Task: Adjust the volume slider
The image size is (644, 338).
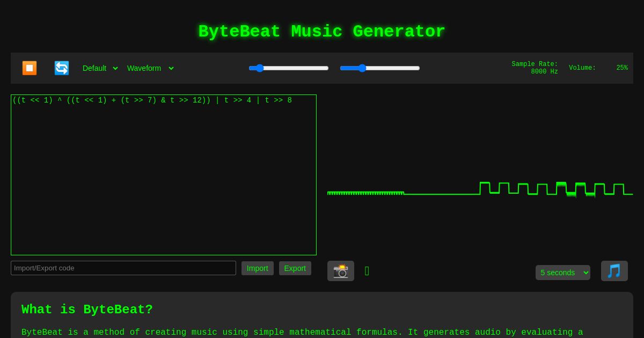Action: [380, 68]
